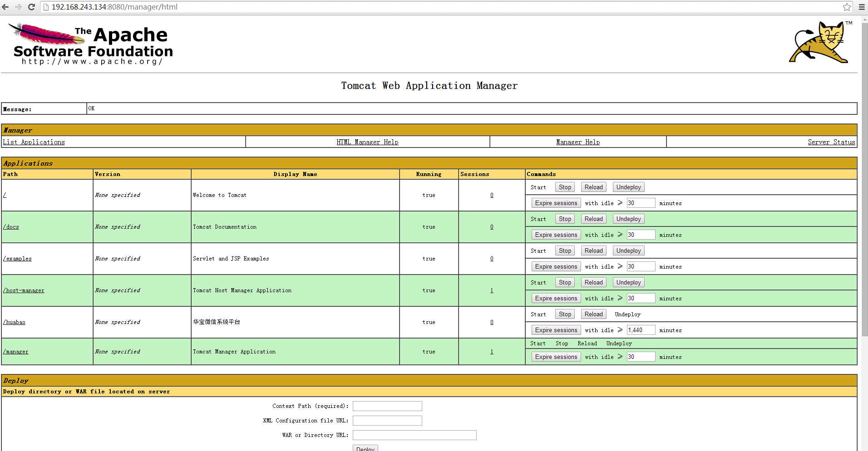
Task: Reload the root Welcome to Tomcat app
Action: pyautogui.click(x=593, y=187)
